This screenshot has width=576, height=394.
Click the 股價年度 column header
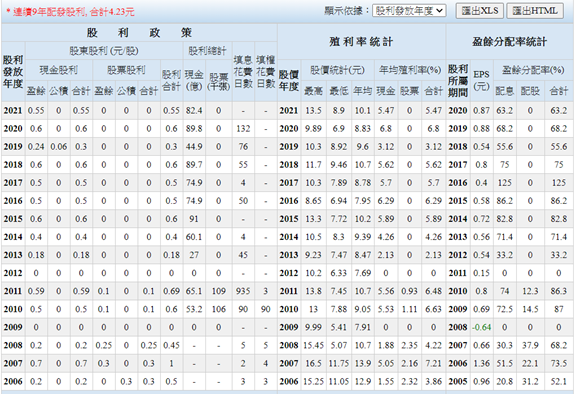point(289,81)
